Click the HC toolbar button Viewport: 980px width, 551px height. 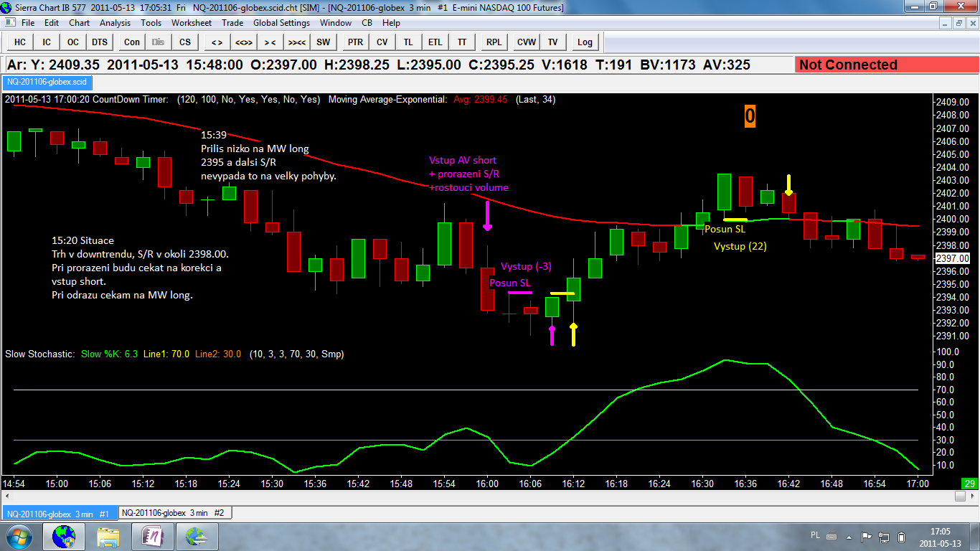pos(20,42)
